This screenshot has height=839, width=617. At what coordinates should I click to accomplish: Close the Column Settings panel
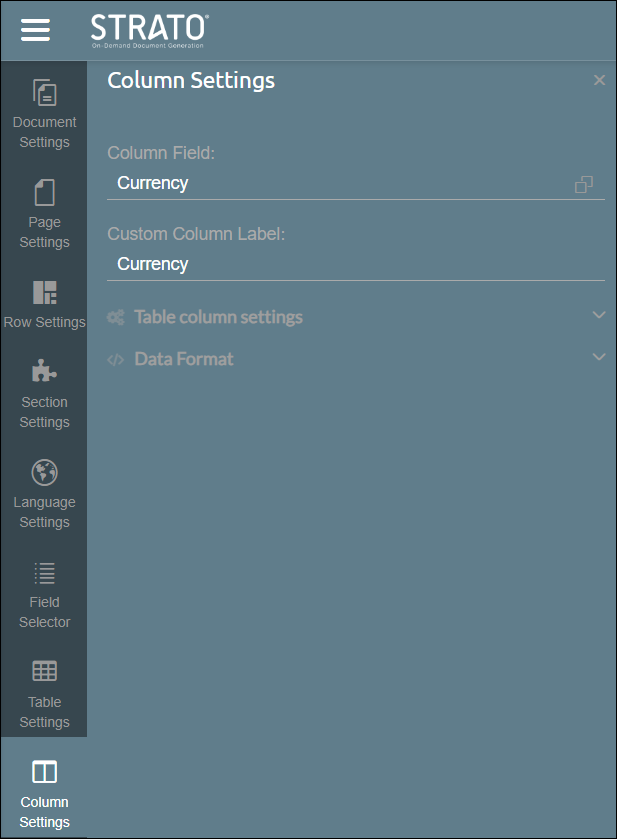point(599,80)
